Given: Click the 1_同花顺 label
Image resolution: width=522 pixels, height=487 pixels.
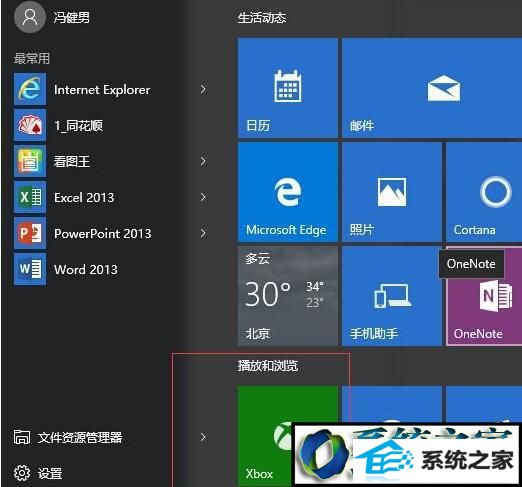Looking at the screenshot, I should [x=78, y=126].
